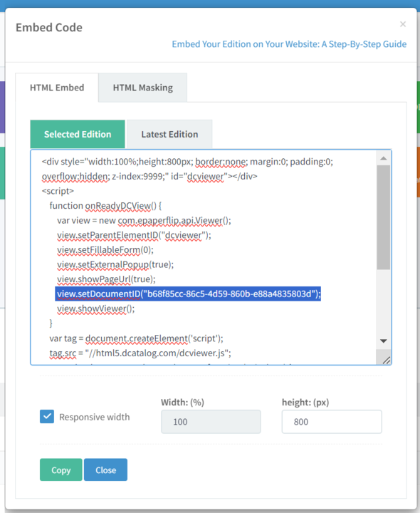Click the scrollbar up arrow in code box
The width and height of the screenshot is (420, 513).
pos(384,158)
